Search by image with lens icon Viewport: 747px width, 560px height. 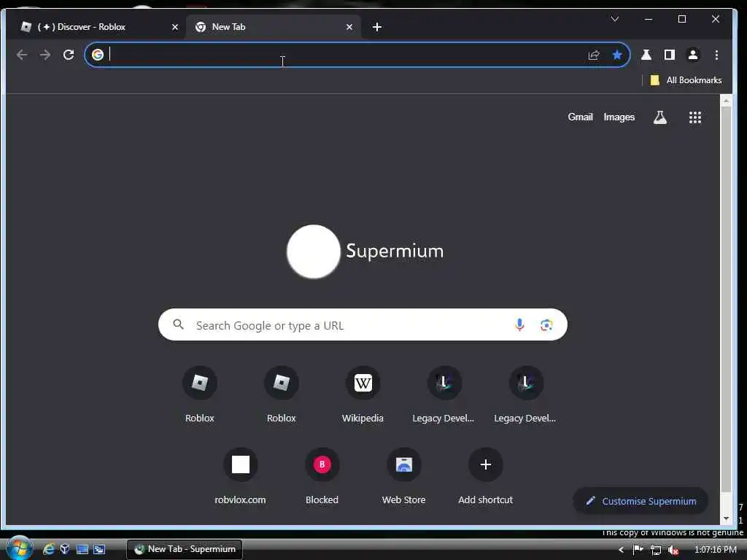click(x=546, y=324)
